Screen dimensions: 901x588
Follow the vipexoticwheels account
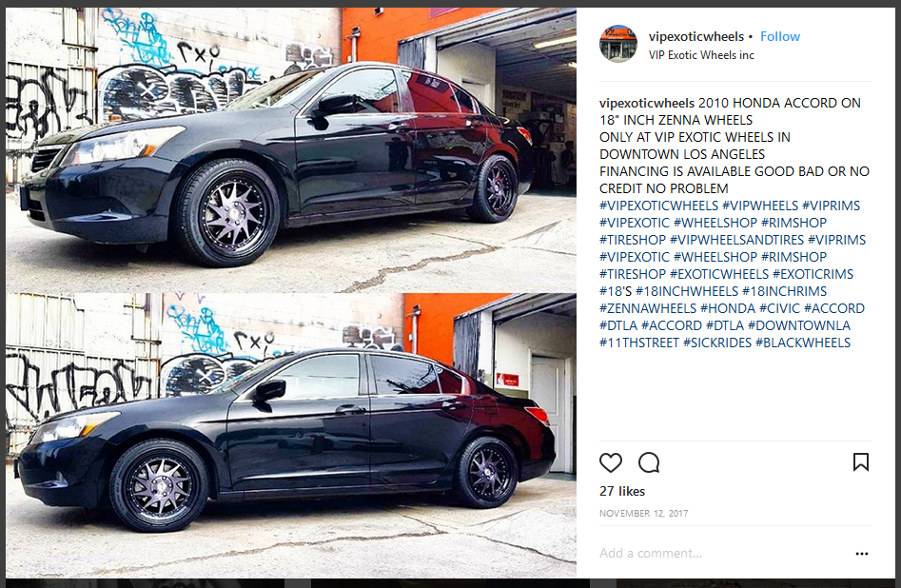(780, 36)
